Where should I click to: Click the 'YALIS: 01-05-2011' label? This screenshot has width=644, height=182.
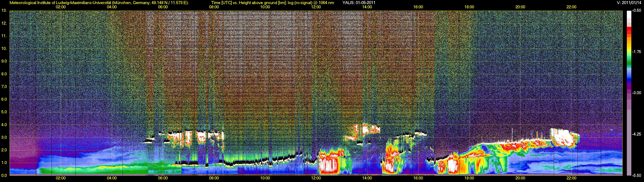359,3
